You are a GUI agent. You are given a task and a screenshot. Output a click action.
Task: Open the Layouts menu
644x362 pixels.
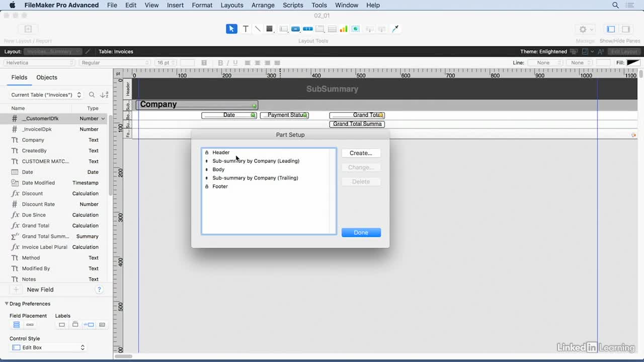tap(232, 5)
